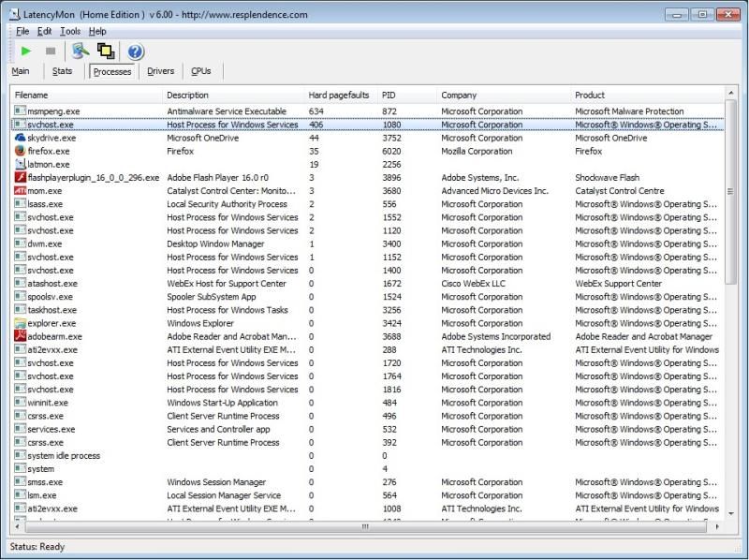Click the computer with magnifier toolbar icon
Screen dimensions: 749x560
80,52
